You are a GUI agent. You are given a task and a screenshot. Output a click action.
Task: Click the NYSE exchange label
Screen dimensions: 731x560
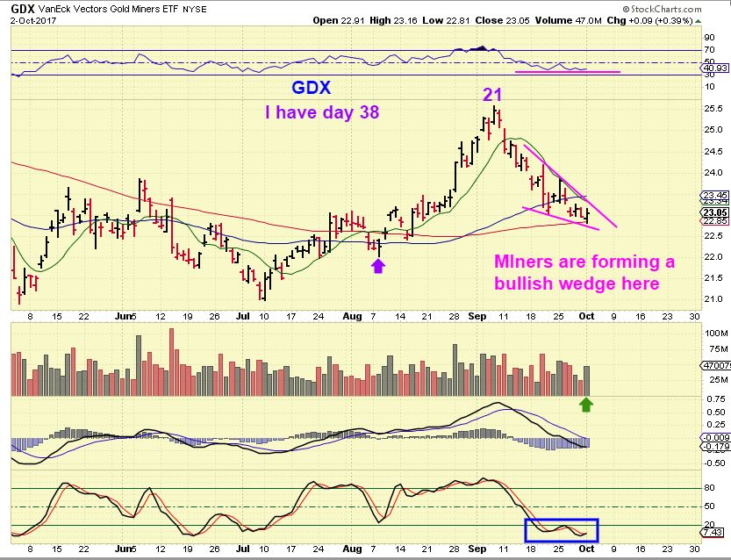[x=195, y=10]
